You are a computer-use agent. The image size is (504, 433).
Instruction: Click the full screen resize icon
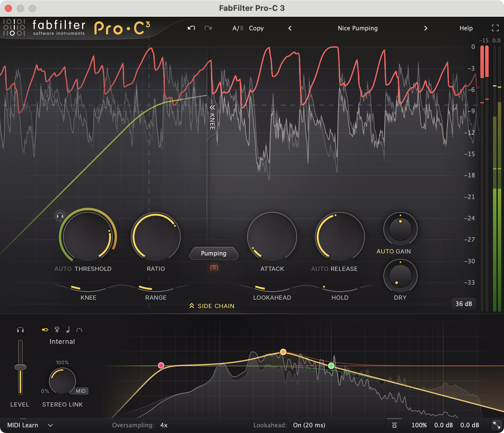[x=495, y=28]
